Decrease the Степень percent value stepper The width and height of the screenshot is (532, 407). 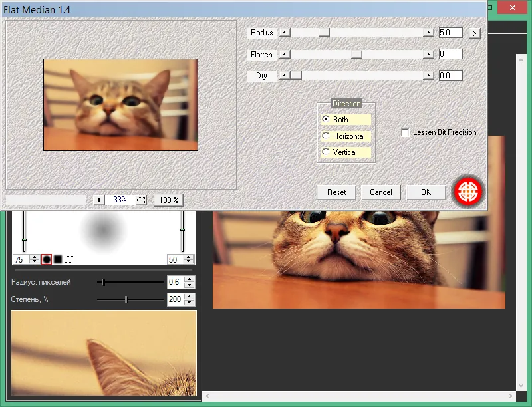coord(190,302)
